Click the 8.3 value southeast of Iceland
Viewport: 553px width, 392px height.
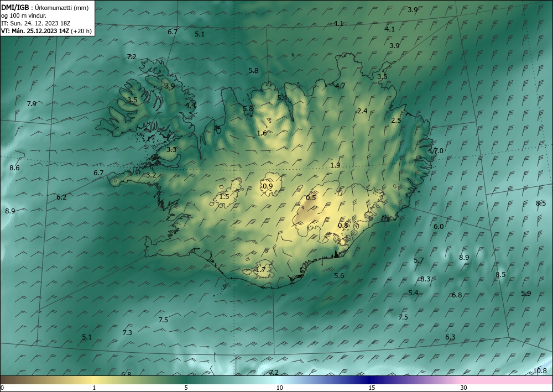point(425,279)
